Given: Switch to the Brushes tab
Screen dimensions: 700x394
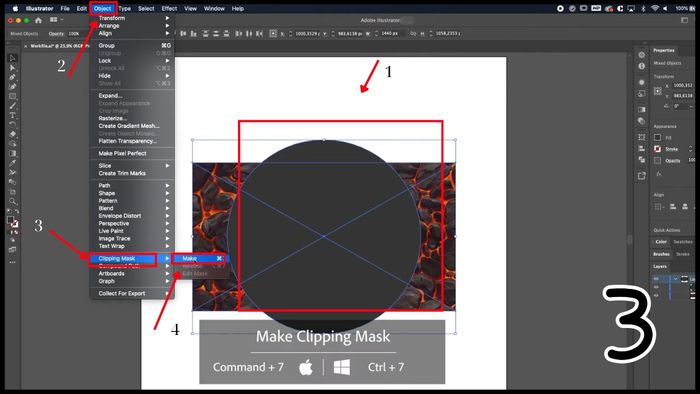Looking at the screenshot, I should (661, 254).
